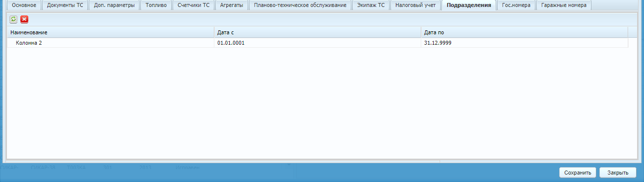
Task: Open Доп. параметры tab
Action: point(114,5)
